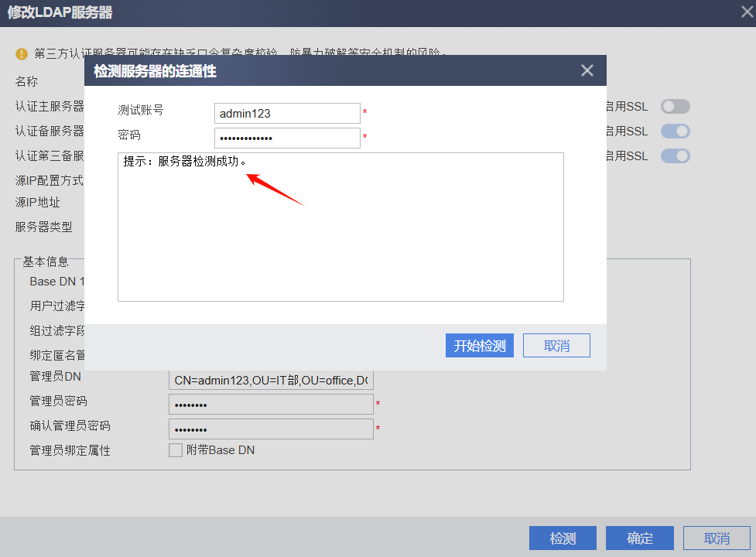Focus the 密码 field in test dialog

tap(287, 138)
